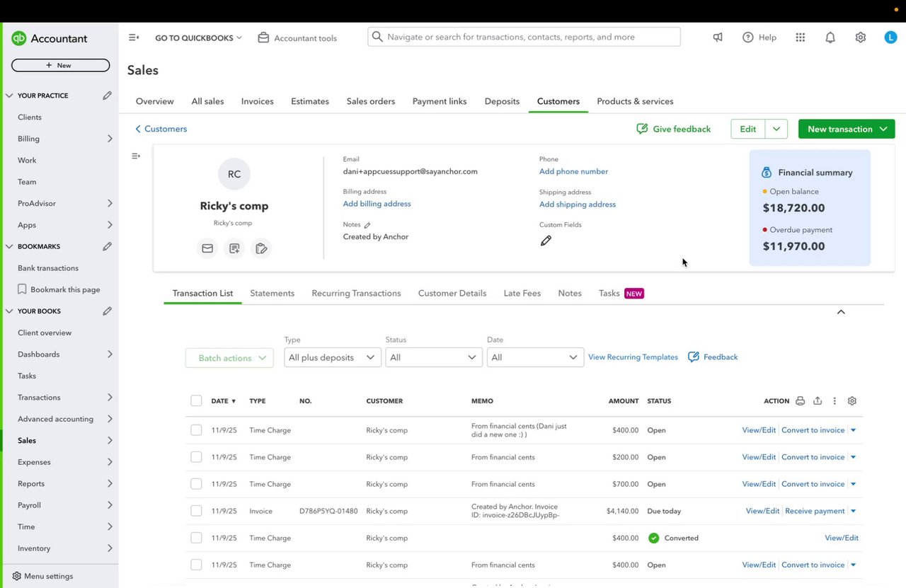Screen dimensions: 906x588
Task: Edit custom fields with the pencil icon
Action: (x=546, y=241)
